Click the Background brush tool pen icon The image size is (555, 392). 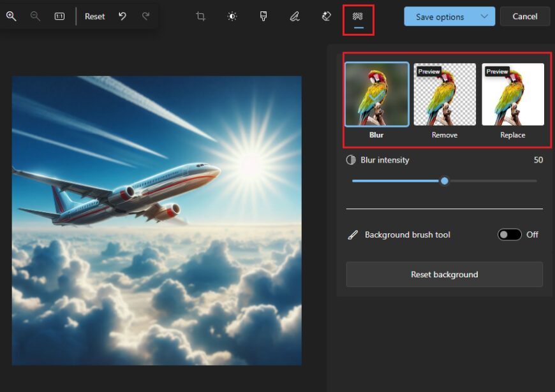(353, 235)
